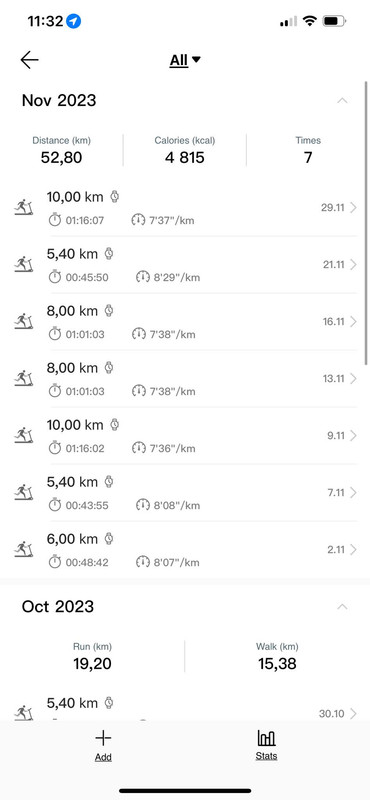Image resolution: width=370 pixels, height=800 pixels.
Task: Open the 2.11 workout via its chevron
Action: click(x=354, y=549)
